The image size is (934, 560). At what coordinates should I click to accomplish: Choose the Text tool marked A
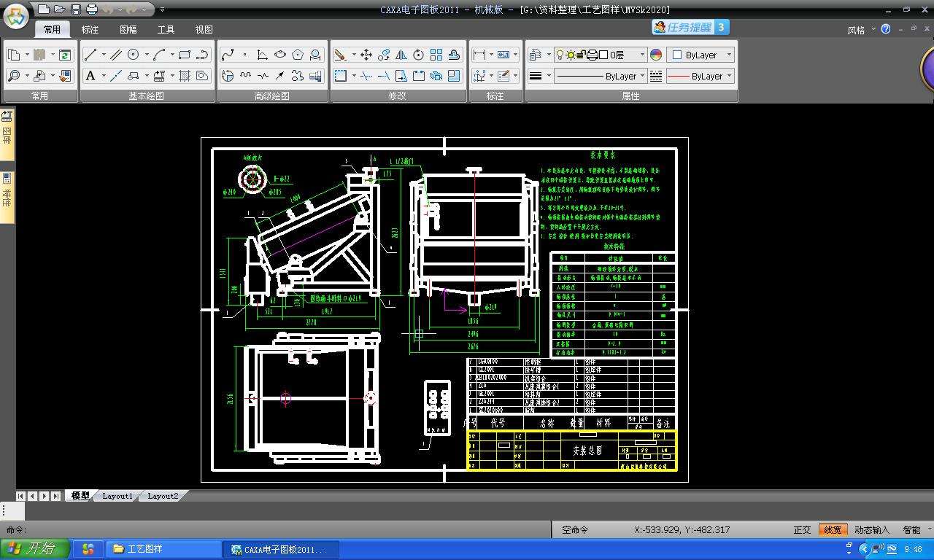(x=90, y=76)
